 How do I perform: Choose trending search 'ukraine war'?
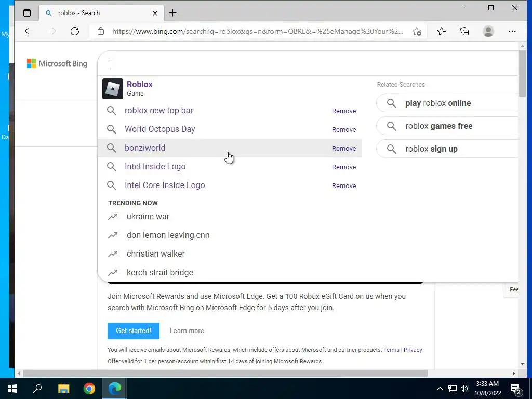pyautogui.click(x=148, y=217)
